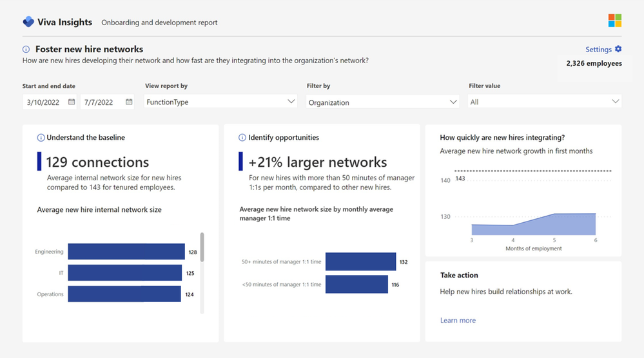Click the Microsoft four-square logo
Screen dimensions: 644x358
pyautogui.click(x=615, y=21)
